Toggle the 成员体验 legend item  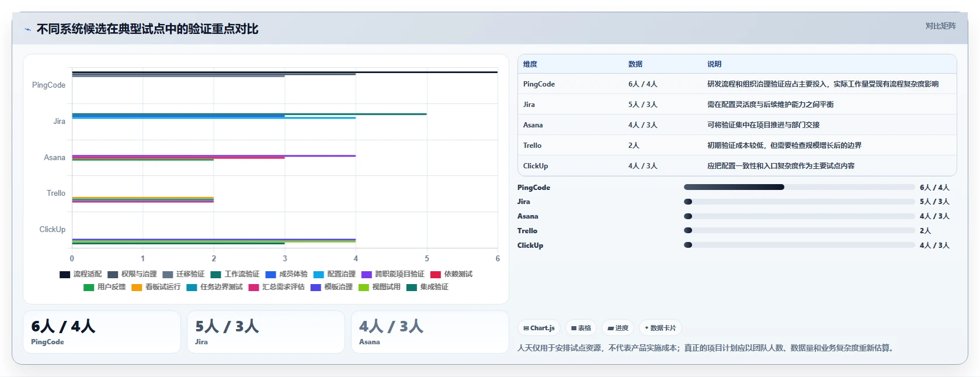click(x=286, y=274)
